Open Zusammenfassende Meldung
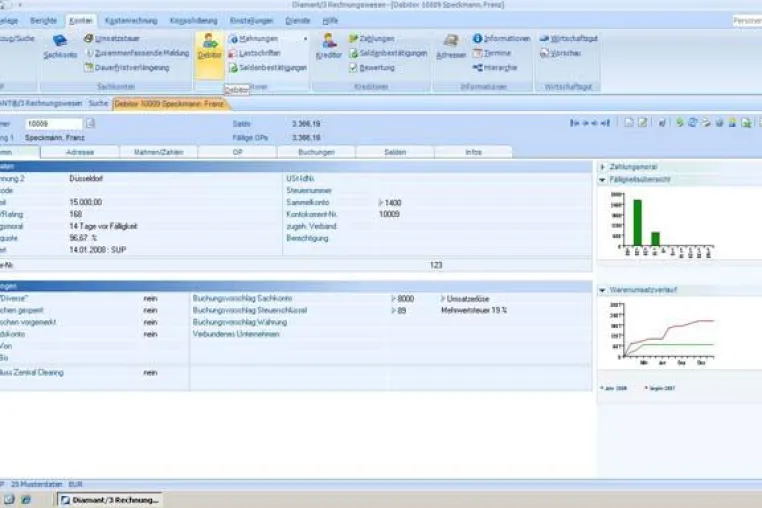This screenshot has height=508, width=762. point(138,53)
